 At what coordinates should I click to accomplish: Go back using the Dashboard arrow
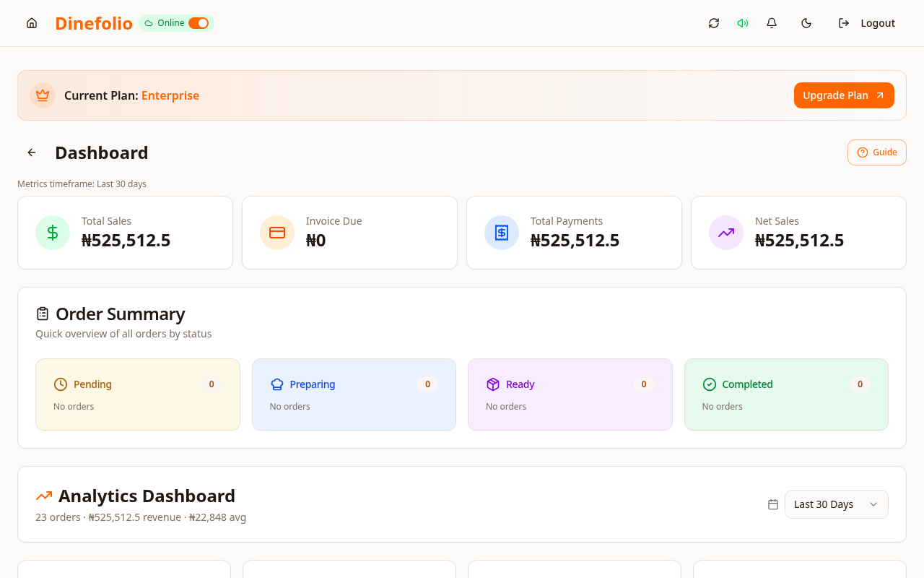pyautogui.click(x=32, y=152)
